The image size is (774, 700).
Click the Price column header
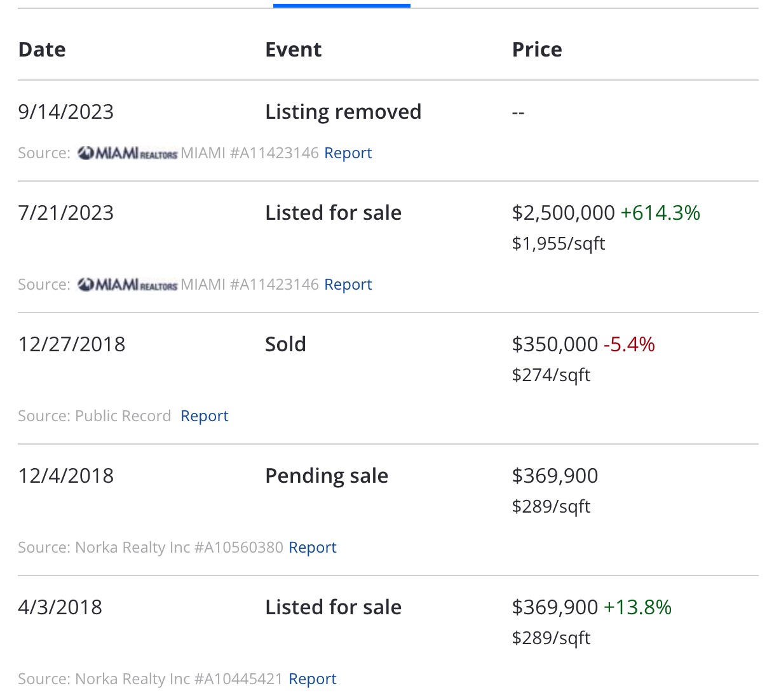[537, 50]
